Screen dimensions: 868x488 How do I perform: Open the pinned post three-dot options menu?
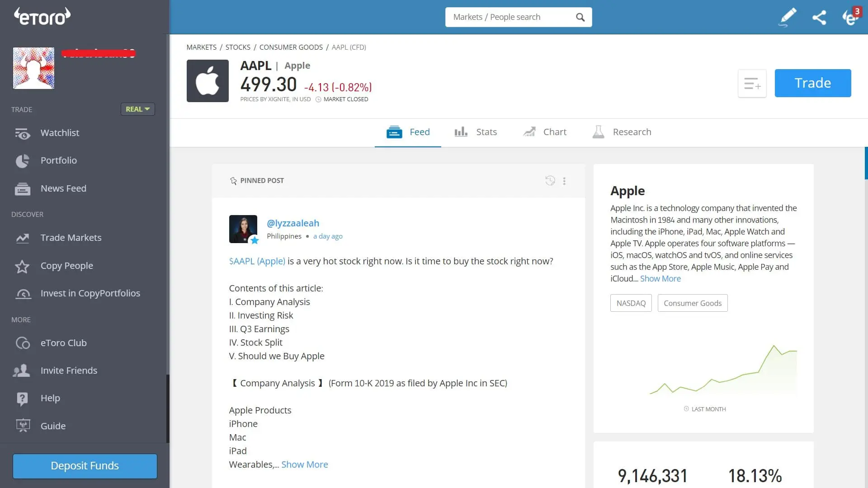pos(564,181)
